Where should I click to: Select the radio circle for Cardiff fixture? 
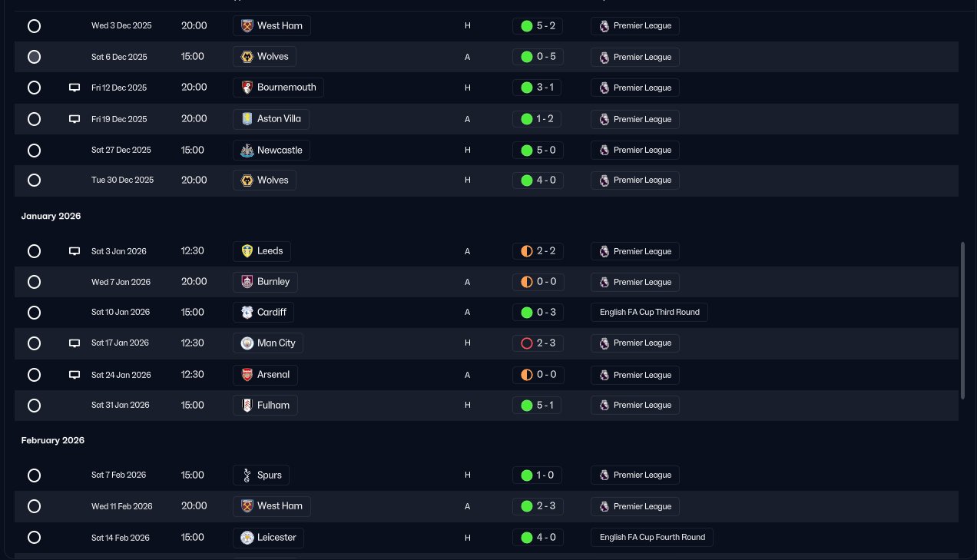(x=34, y=313)
